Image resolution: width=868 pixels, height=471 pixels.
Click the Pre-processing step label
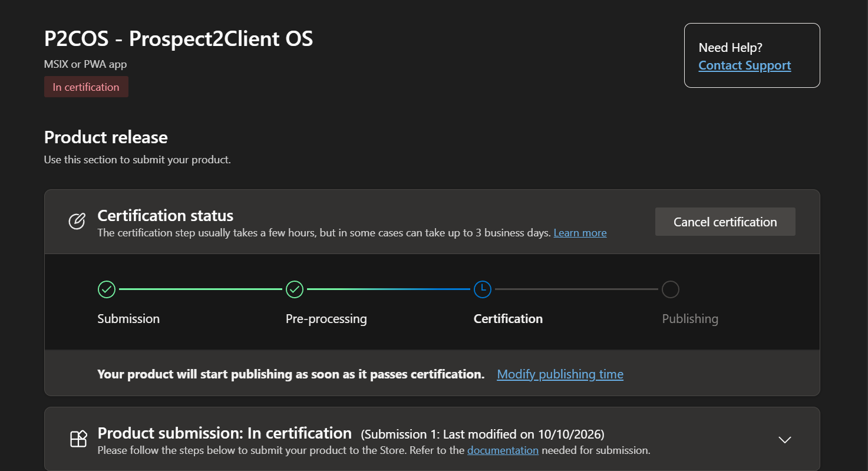tap(326, 319)
